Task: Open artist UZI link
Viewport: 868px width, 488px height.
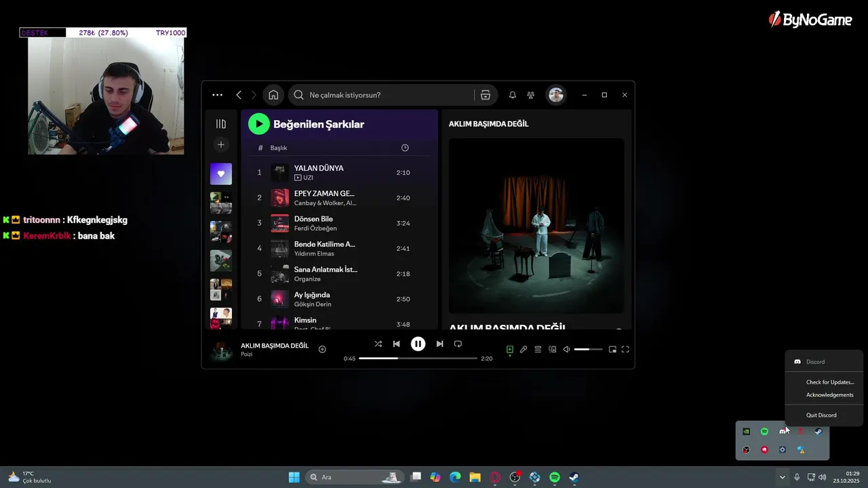Action: click(308, 178)
